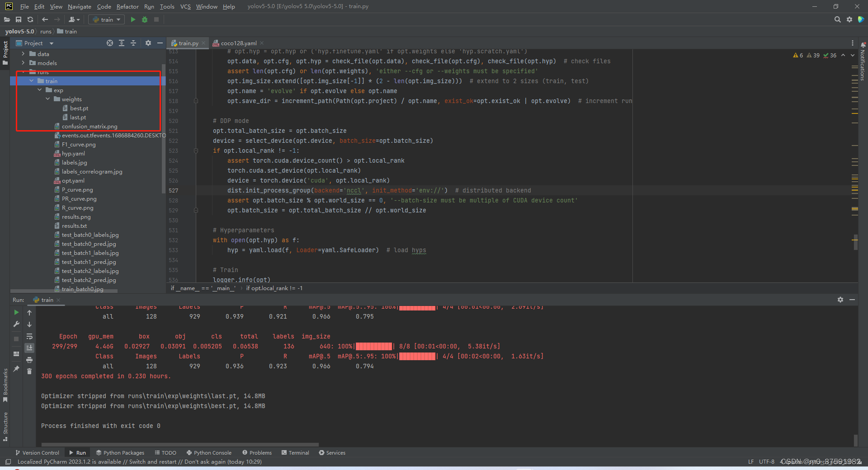Image resolution: width=868 pixels, height=470 pixels.
Task: Select last.pt in project tree
Action: tap(78, 117)
